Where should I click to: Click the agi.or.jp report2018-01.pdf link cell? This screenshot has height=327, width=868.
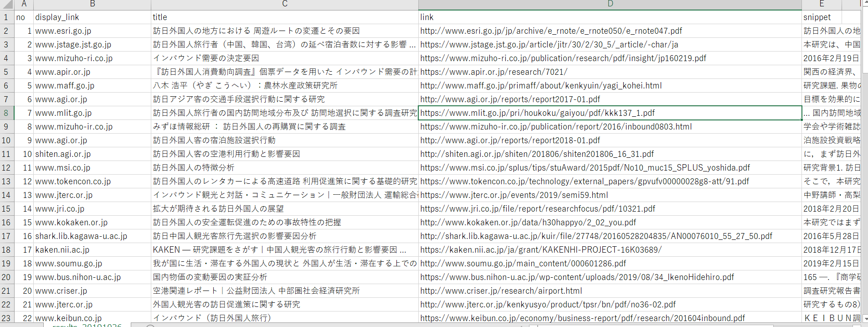pos(610,140)
